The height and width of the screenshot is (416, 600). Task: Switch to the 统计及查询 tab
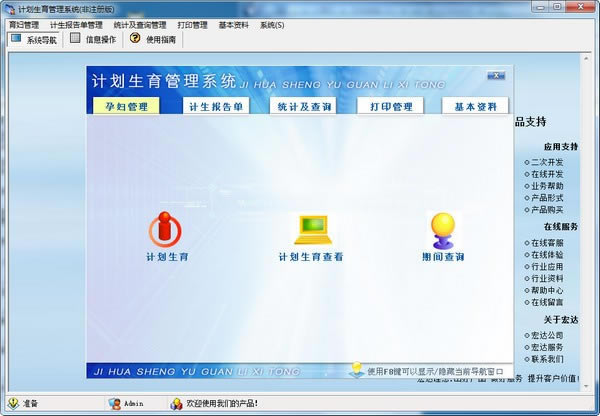(x=304, y=106)
